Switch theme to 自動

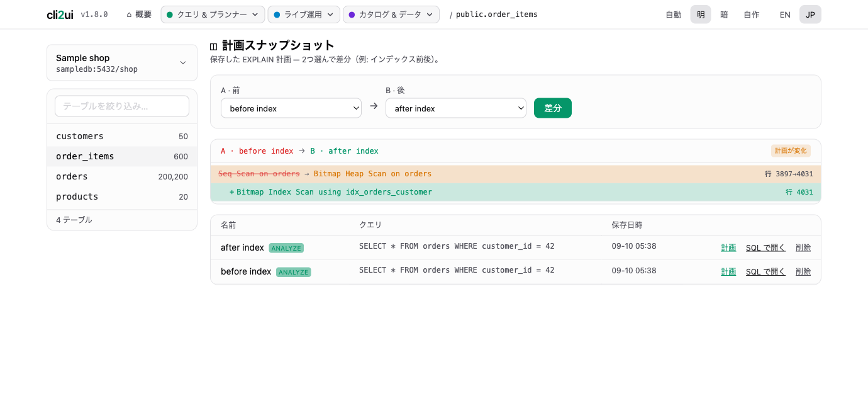674,14
